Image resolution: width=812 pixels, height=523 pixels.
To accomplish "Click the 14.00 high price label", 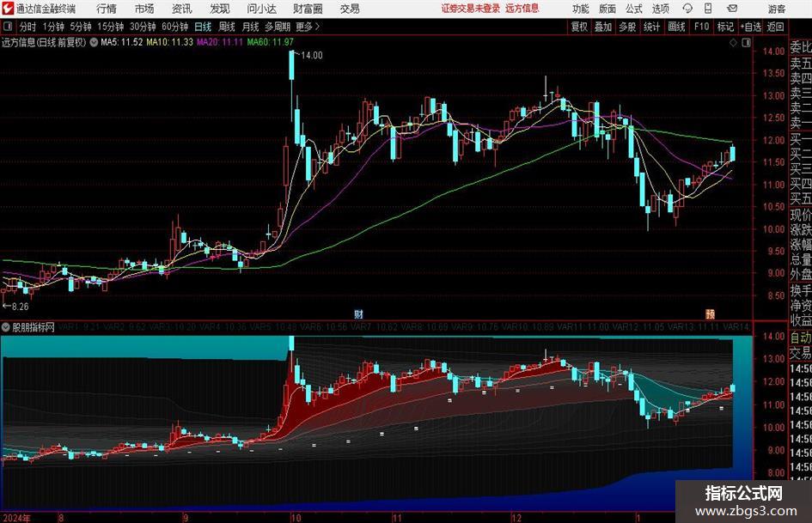I will 311,56.
